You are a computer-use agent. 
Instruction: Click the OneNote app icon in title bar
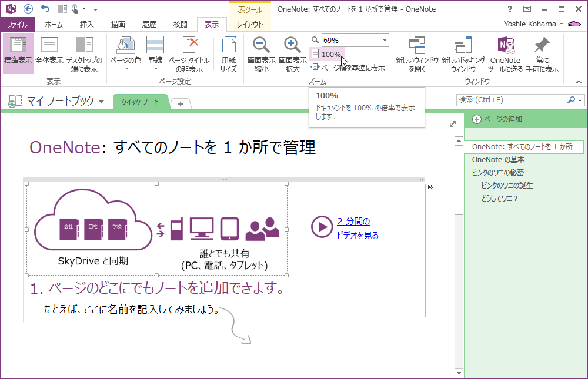[11, 9]
